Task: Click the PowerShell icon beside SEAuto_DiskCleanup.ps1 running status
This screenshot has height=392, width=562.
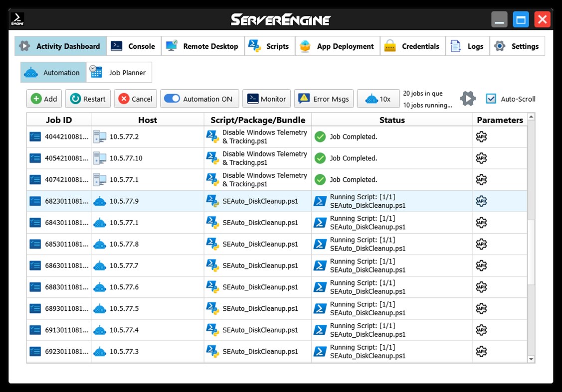Action: tap(320, 201)
